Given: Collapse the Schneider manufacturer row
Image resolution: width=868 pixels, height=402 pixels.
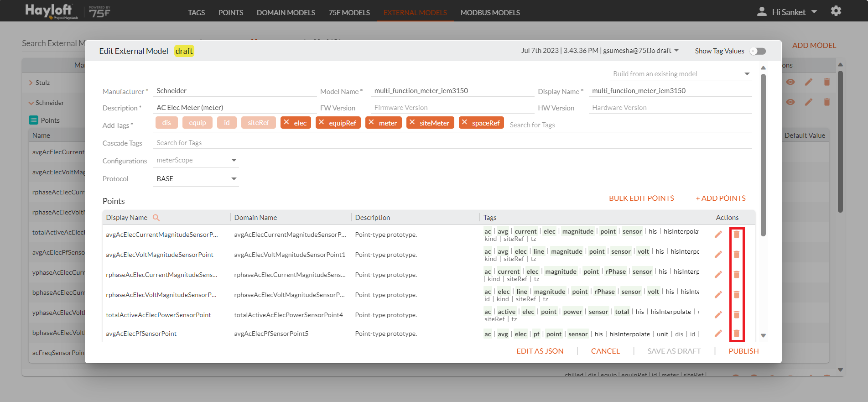Looking at the screenshot, I should [x=31, y=103].
